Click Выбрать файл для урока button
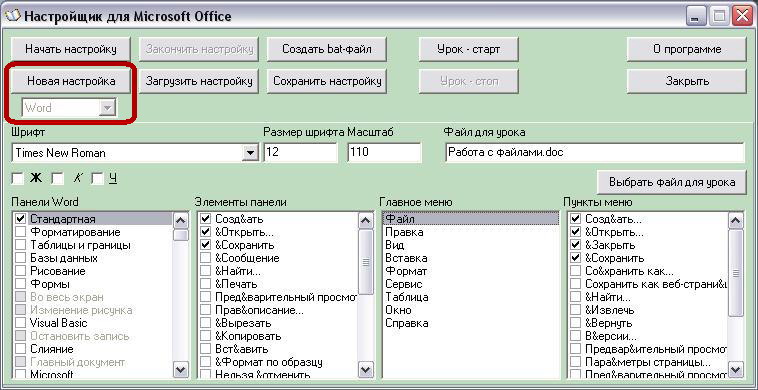This screenshot has width=758, height=390. (672, 182)
